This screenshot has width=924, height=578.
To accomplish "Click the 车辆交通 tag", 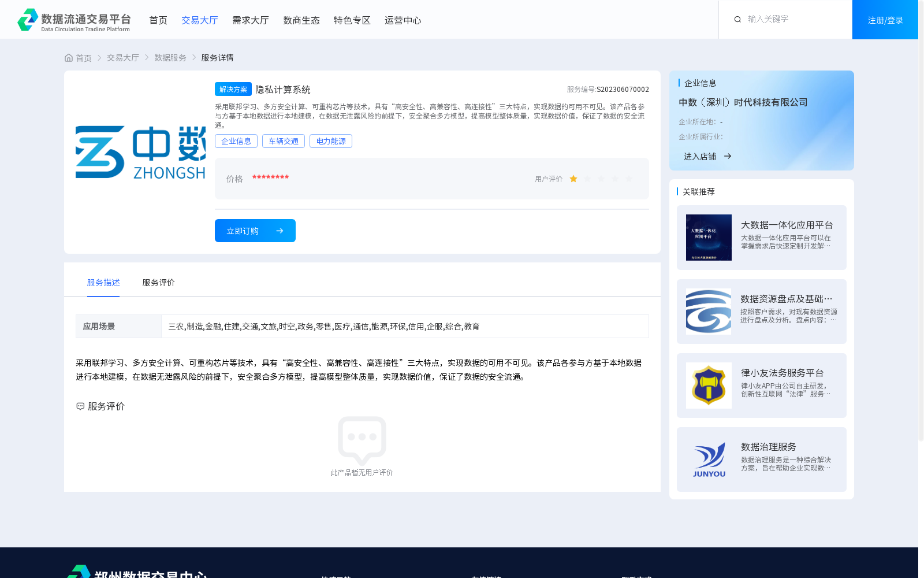I will tap(284, 141).
